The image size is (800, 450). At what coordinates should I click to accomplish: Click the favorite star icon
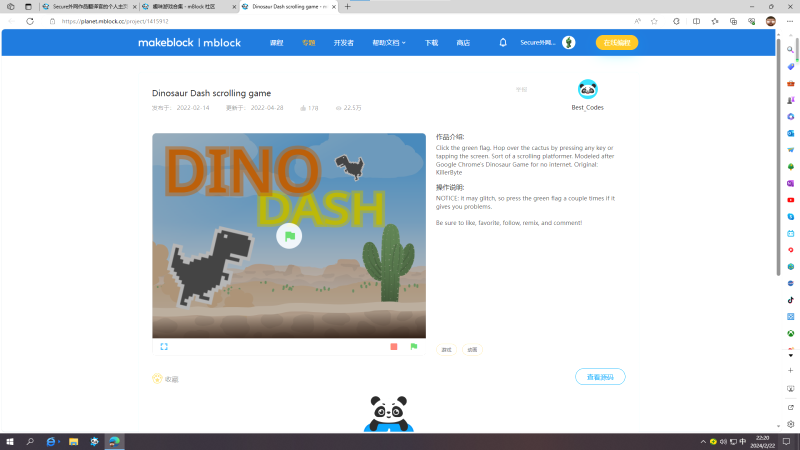point(157,379)
